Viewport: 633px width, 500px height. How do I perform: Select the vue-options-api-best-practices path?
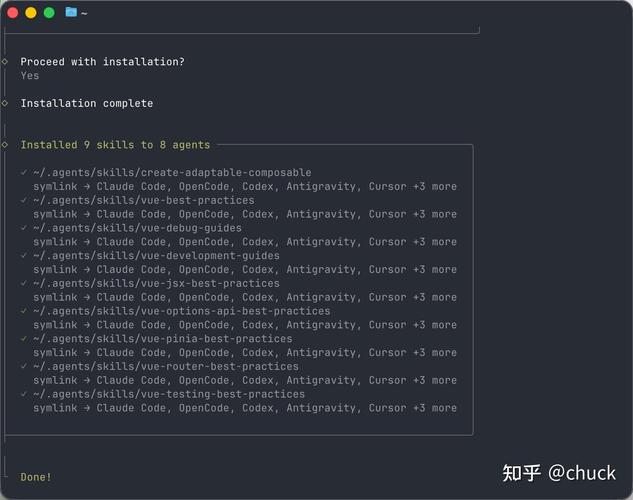(182, 311)
